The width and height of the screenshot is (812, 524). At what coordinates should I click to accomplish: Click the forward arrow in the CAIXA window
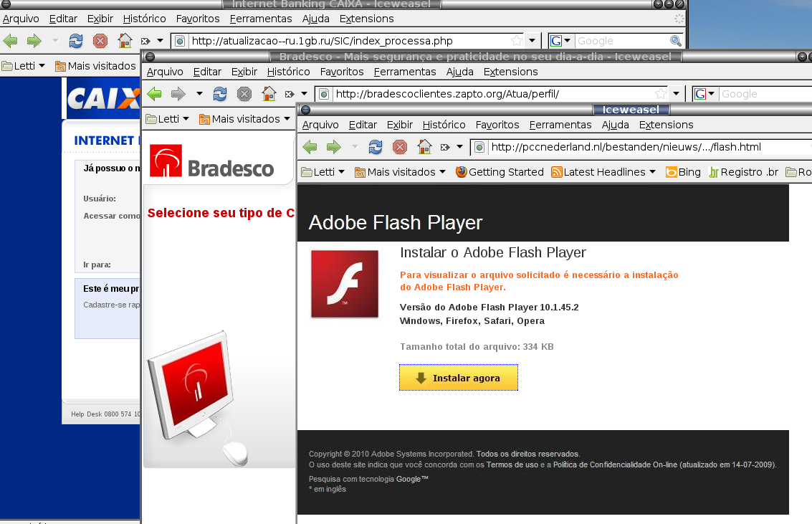point(34,40)
